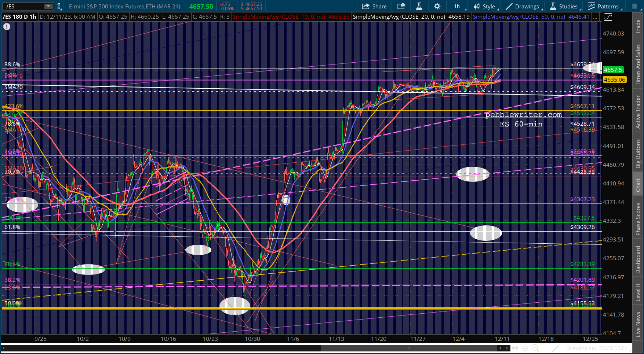Open the 1h timeframe selector
Screen dimensions: 644x354
coord(457,6)
